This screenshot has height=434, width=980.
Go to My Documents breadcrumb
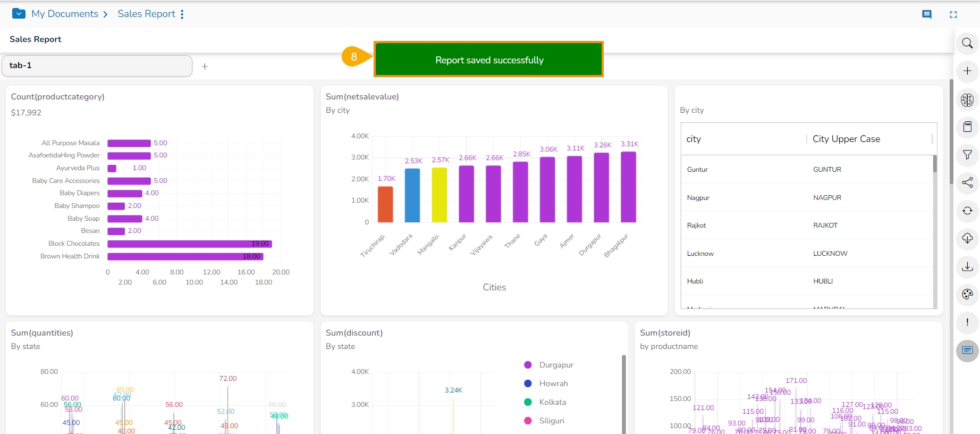click(x=65, y=14)
